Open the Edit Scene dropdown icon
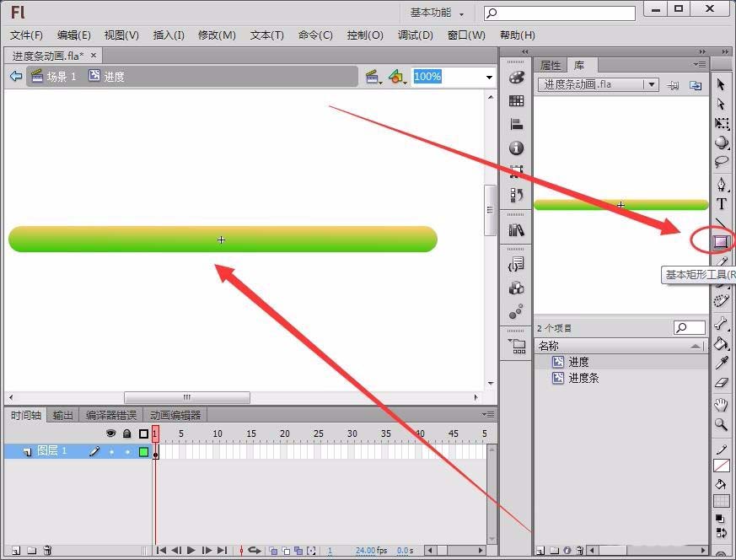Viewport: 736px width, 560px height. pyautogui.click(x=373, y=77)
